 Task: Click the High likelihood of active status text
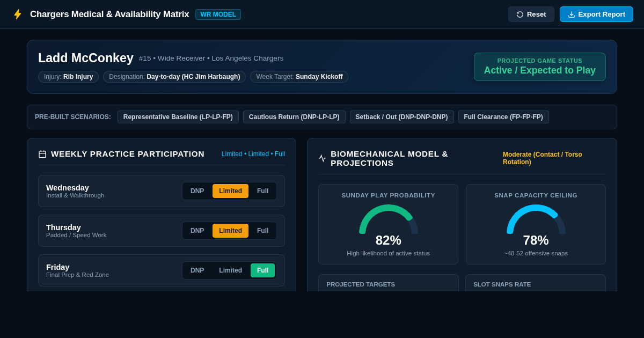click(x=389, y=253)
